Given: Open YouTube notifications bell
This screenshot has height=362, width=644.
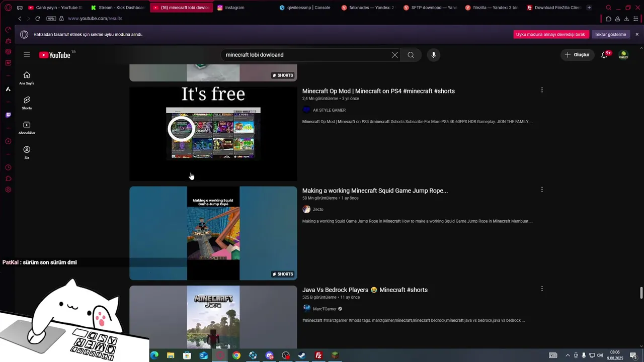Looking at the screenshot, I should [x=605, y=55].
